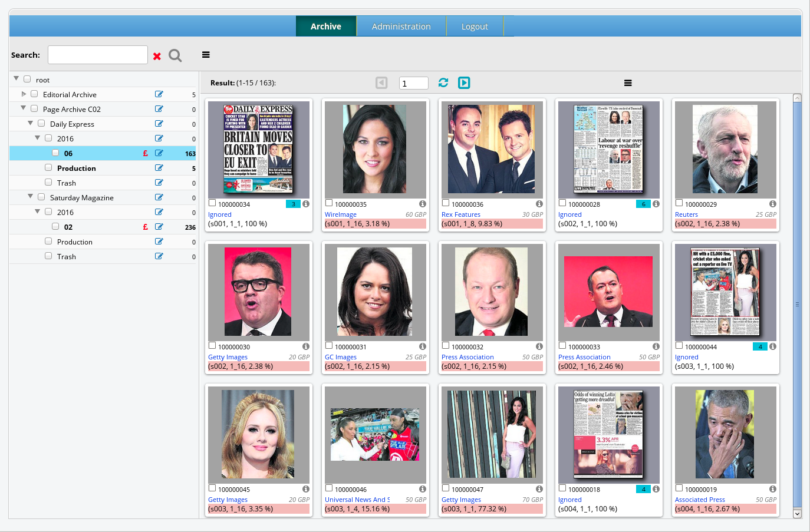Click the scrollbar down arrow in results

pyautogui.click(x=797, y=514)
